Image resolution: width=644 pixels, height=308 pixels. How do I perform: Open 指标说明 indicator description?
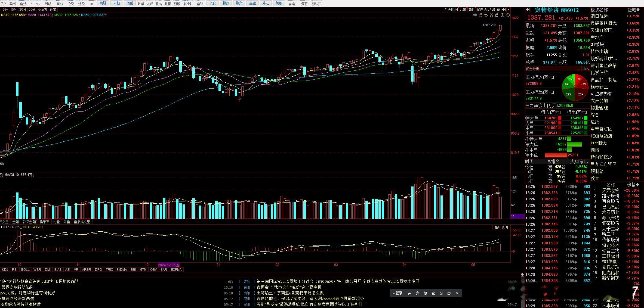[501, 227]
